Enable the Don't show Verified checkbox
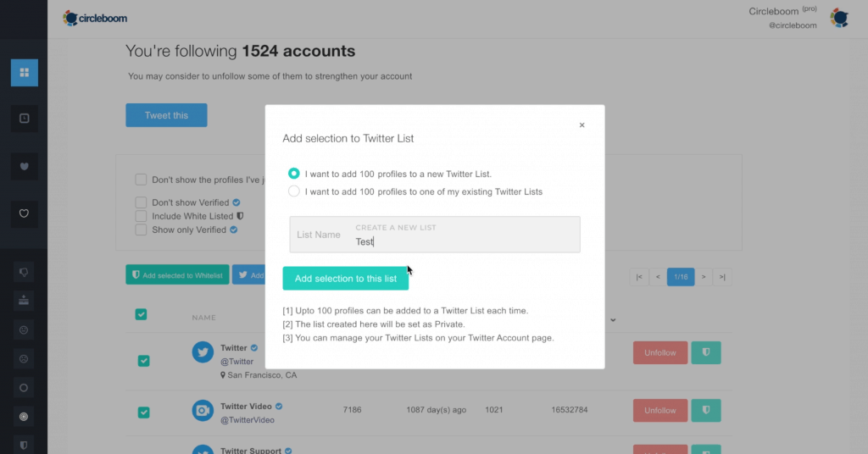 142,202
